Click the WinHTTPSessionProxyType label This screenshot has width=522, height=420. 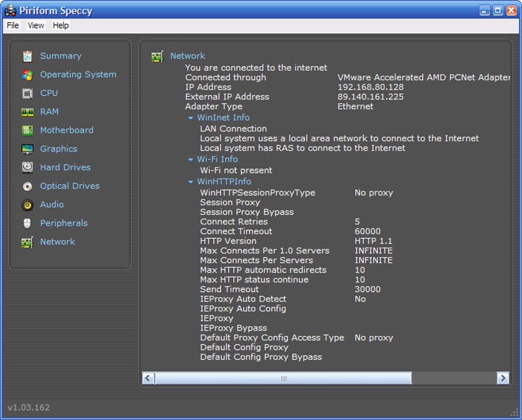click(x=257, y=193)
